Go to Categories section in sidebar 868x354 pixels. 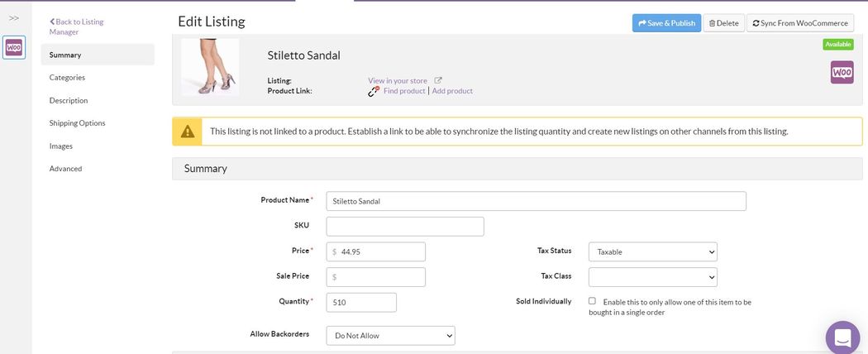67,77
